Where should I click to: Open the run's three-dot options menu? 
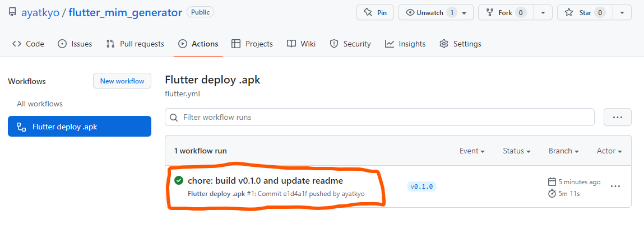tap(615, 186)
